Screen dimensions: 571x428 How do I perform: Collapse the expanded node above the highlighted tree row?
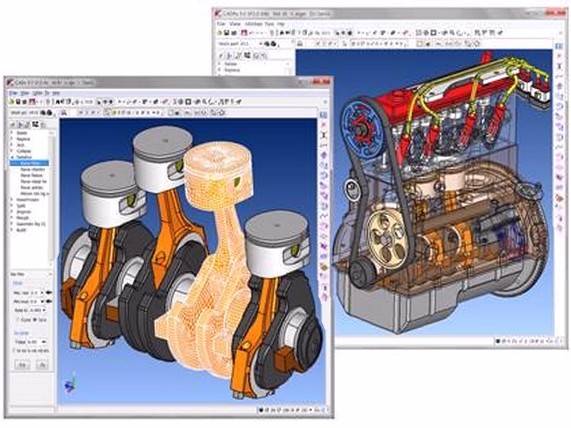12,157
